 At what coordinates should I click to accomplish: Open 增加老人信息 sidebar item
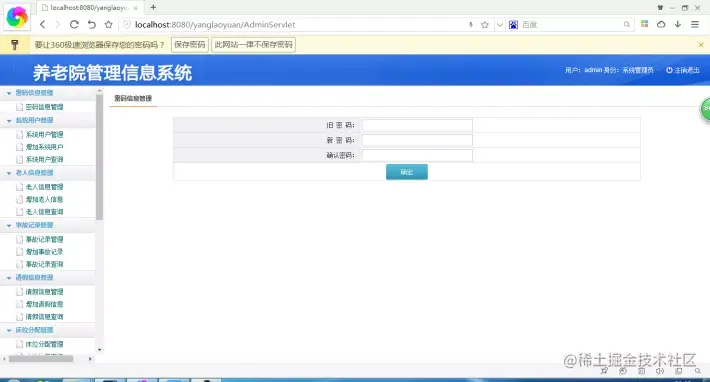click(44, 199)
